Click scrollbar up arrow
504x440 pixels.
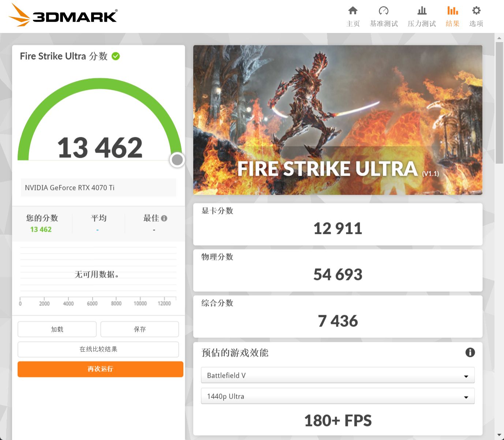pos(499,38)
